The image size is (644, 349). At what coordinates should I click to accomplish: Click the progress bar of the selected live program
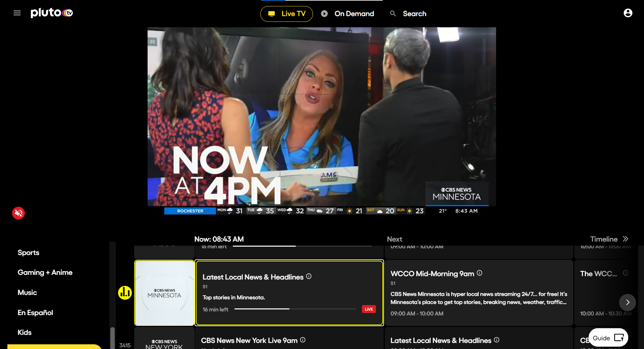coord(295,309)
